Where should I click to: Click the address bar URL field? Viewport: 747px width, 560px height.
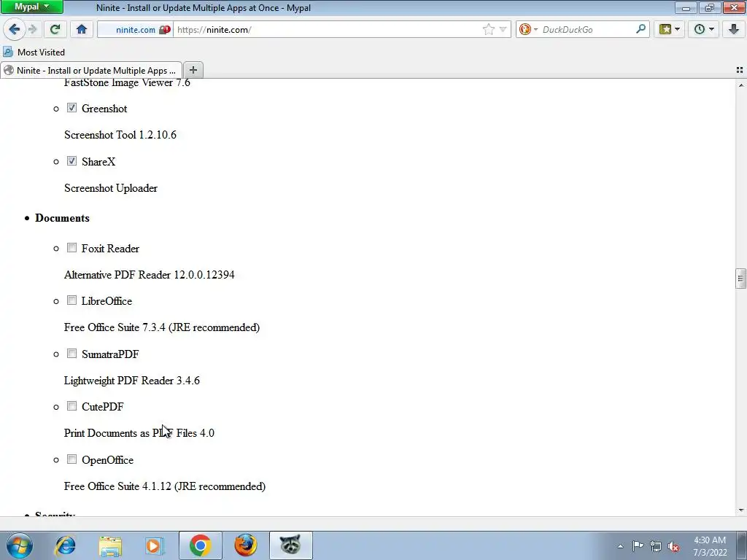(x=329, y=29)
